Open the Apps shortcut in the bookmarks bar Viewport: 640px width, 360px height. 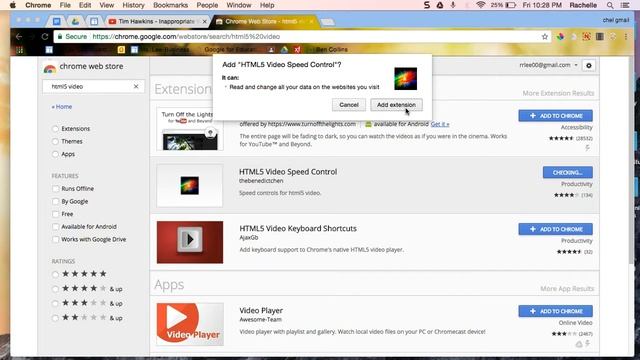20,50
